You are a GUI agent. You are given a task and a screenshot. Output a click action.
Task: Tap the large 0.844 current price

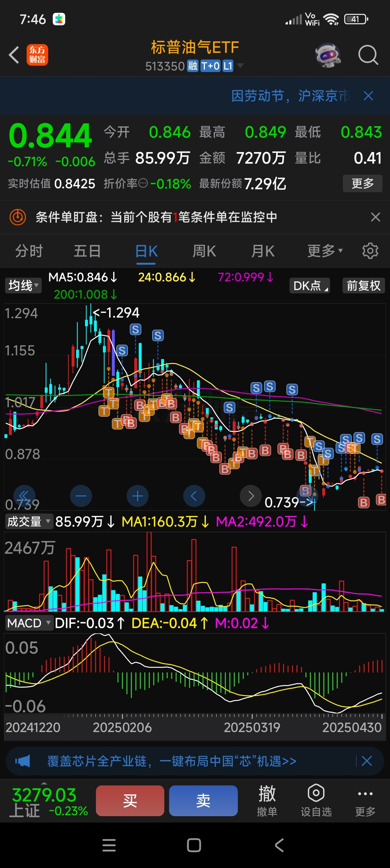(50, 135)
